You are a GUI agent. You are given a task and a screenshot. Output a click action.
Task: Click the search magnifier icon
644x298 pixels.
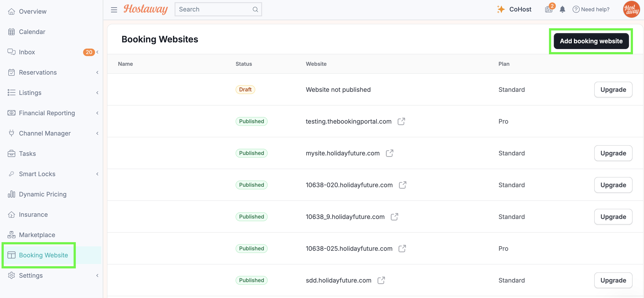click(x=255, y=9)
